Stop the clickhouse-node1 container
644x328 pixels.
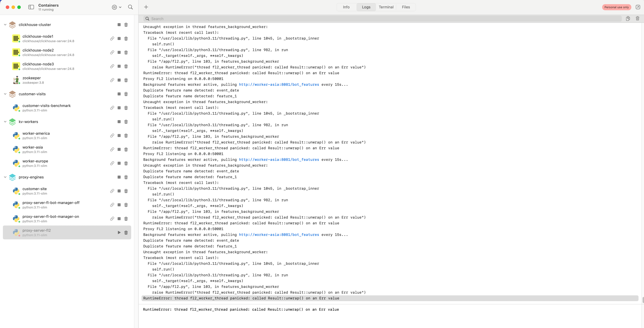(119, 39)
